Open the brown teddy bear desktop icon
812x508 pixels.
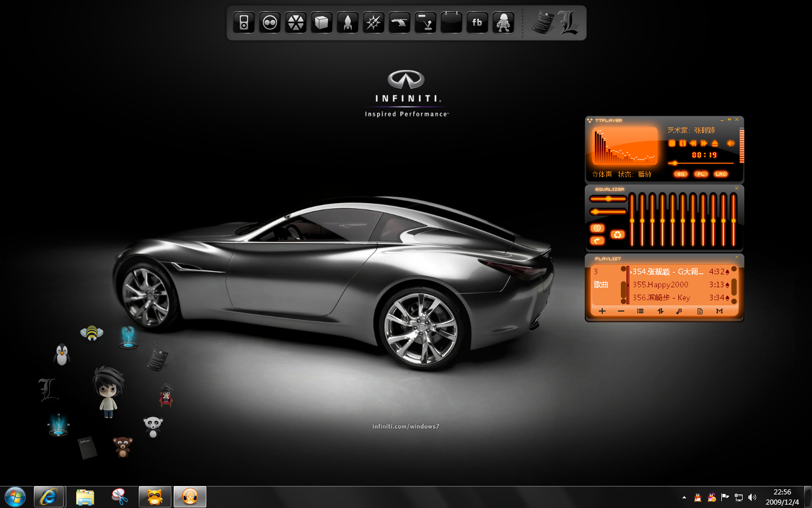[122, 446]
